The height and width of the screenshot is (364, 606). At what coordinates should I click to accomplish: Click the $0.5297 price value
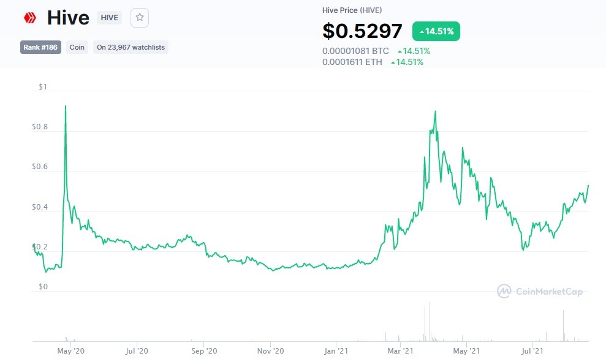click(x=362, y=31)
